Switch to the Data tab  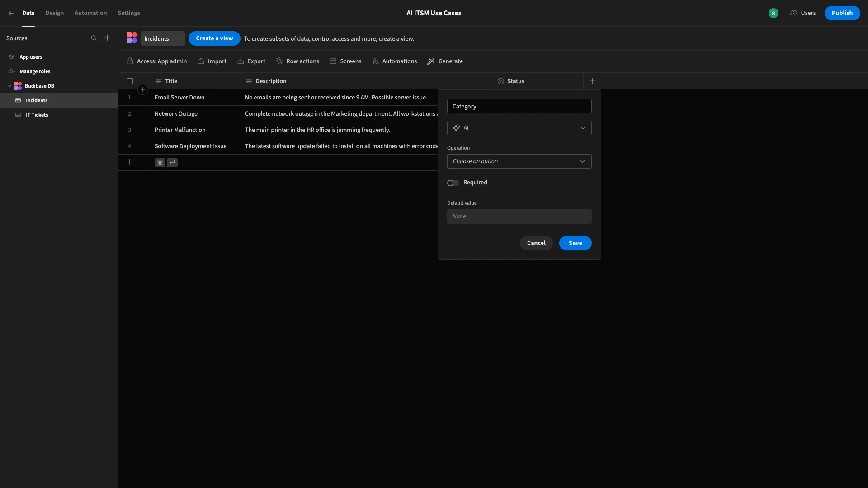[28, 13]
